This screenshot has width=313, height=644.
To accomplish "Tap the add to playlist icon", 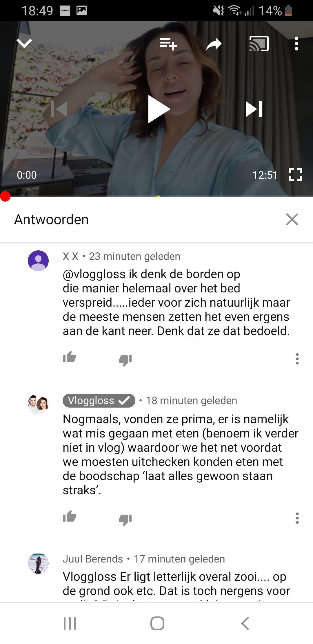I will [168, 44].
